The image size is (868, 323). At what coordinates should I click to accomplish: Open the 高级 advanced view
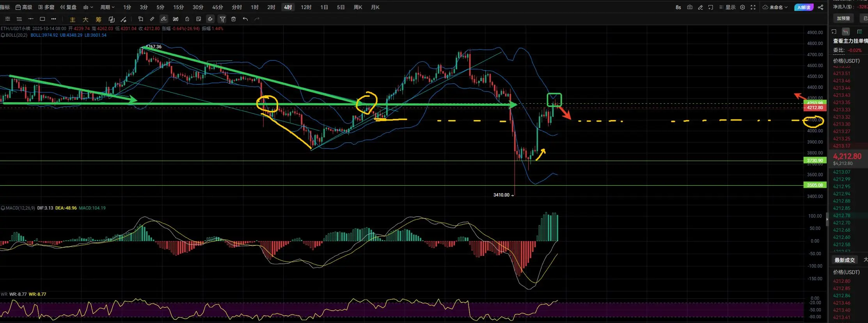point(24,7)
